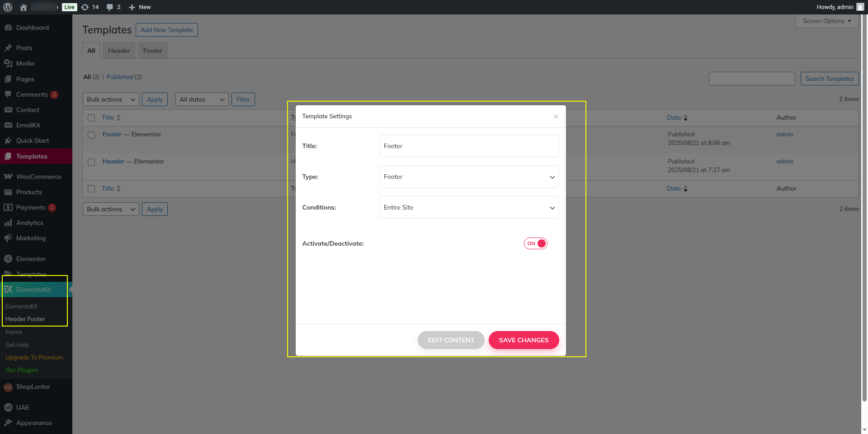Click the Add New Template button
868x434 pixels.
click(167, 30)
